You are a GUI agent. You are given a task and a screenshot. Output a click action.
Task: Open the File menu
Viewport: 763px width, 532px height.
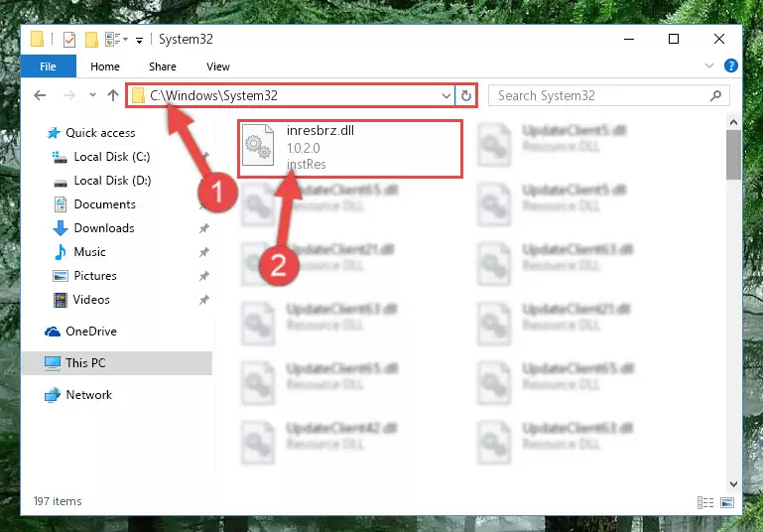pyautogui.click(x=49, y=66)
